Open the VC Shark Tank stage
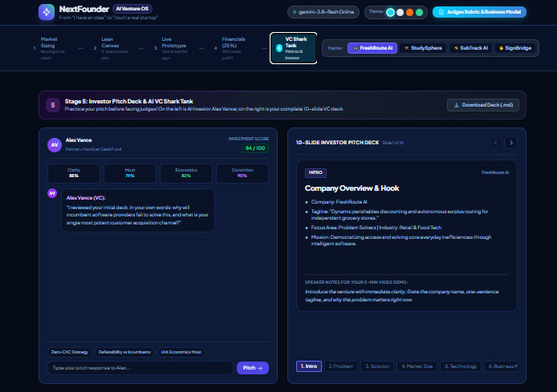 [x=294, y=48]
